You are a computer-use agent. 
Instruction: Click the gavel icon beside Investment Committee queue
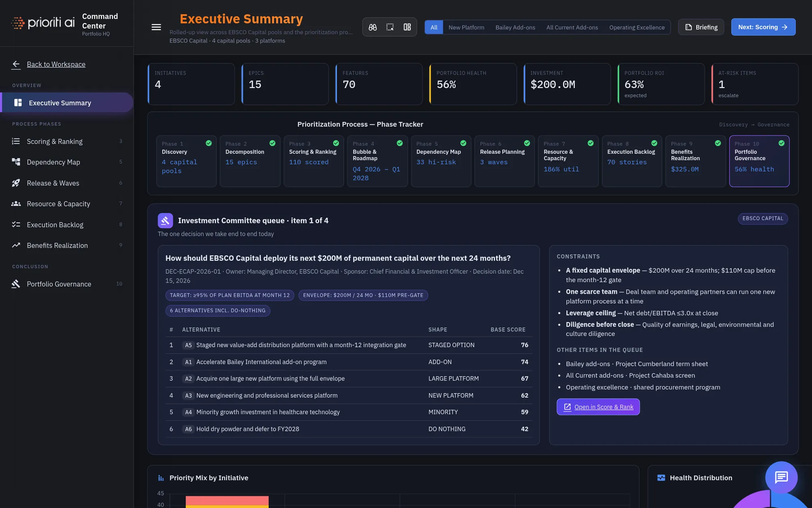pyautogui.click(x=165, y=221)
